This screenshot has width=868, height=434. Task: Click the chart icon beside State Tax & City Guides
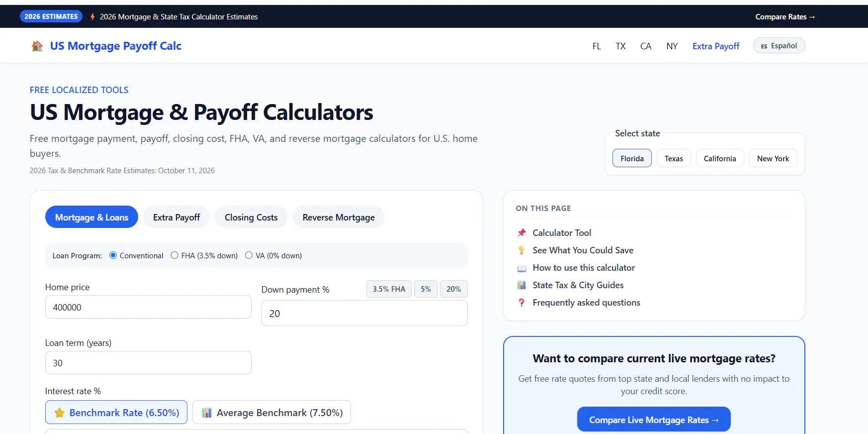(521, 285)
